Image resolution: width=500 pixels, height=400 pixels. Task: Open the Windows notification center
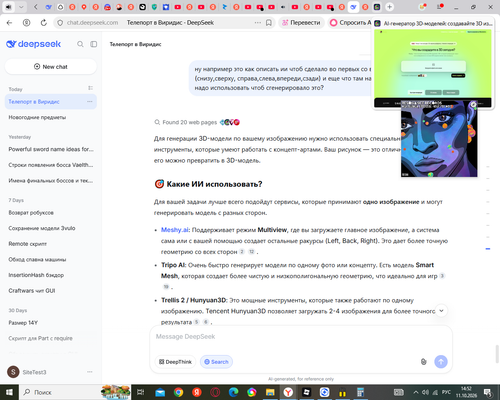point(488,392)
